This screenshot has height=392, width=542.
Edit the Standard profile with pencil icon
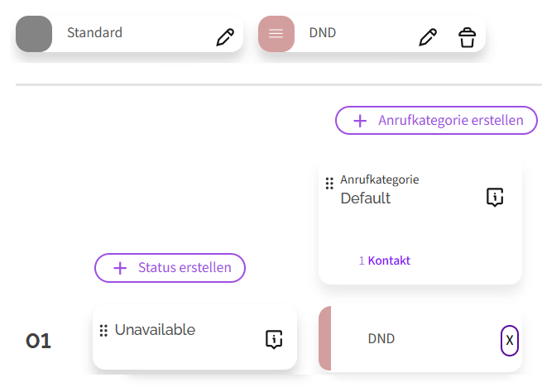[224, 37]
